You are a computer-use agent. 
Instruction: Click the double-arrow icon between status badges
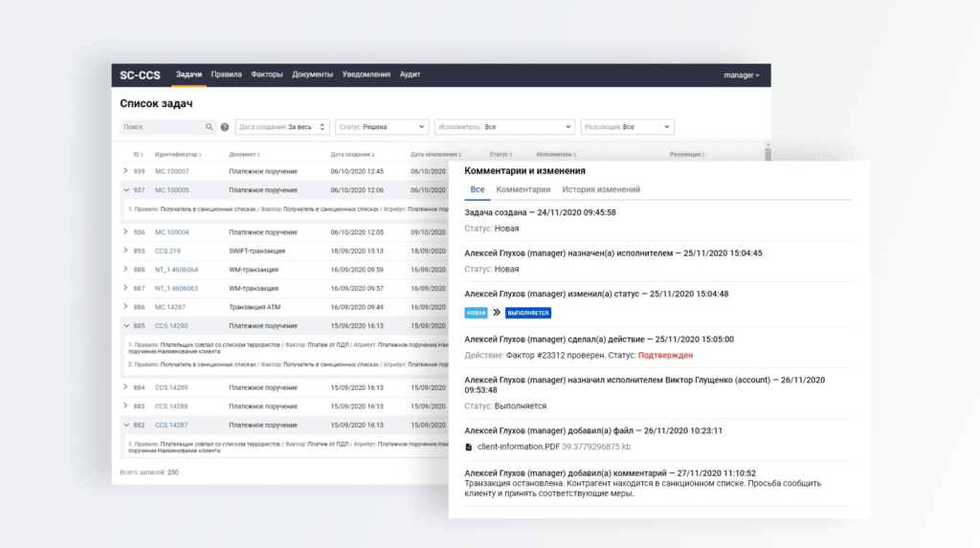[x=496, y=313]
